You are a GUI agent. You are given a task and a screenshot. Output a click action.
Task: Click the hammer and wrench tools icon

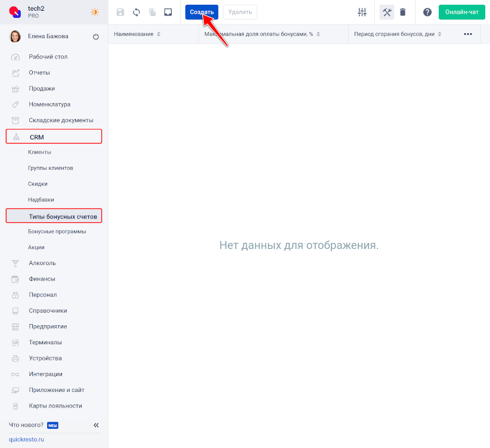click(387, 12)
